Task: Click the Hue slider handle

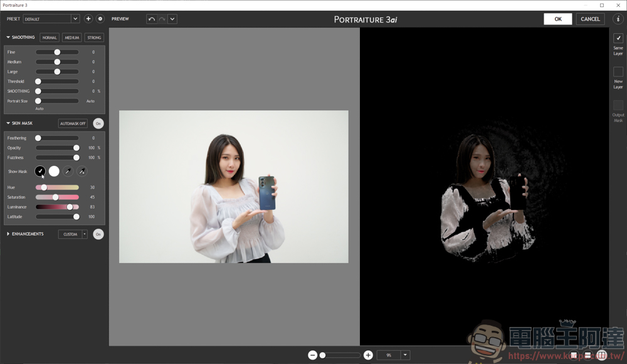Action: coord(44,187)
